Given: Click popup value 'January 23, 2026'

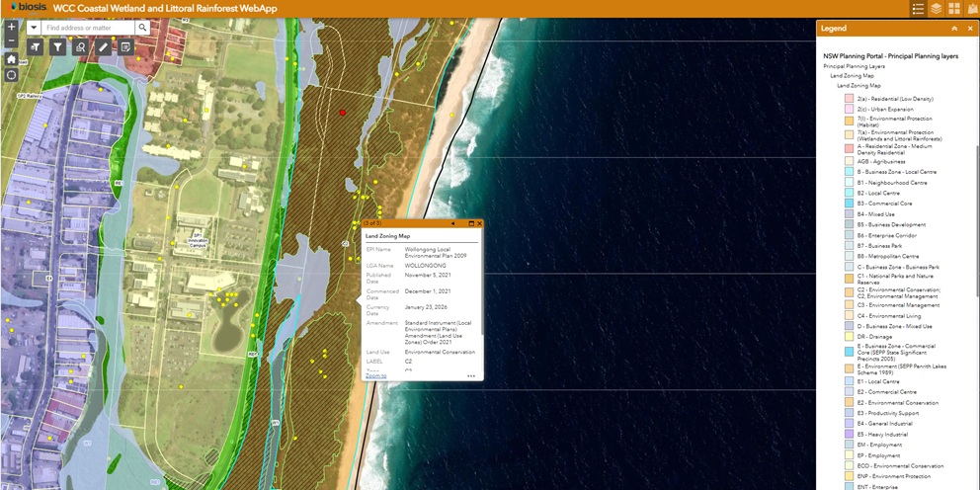Looking at the screenshot, I should (426, 307).
